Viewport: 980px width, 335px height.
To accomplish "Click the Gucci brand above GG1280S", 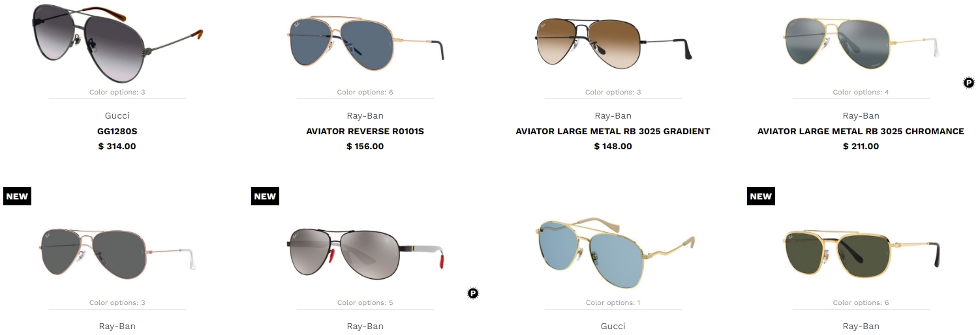I will (117, 115).
